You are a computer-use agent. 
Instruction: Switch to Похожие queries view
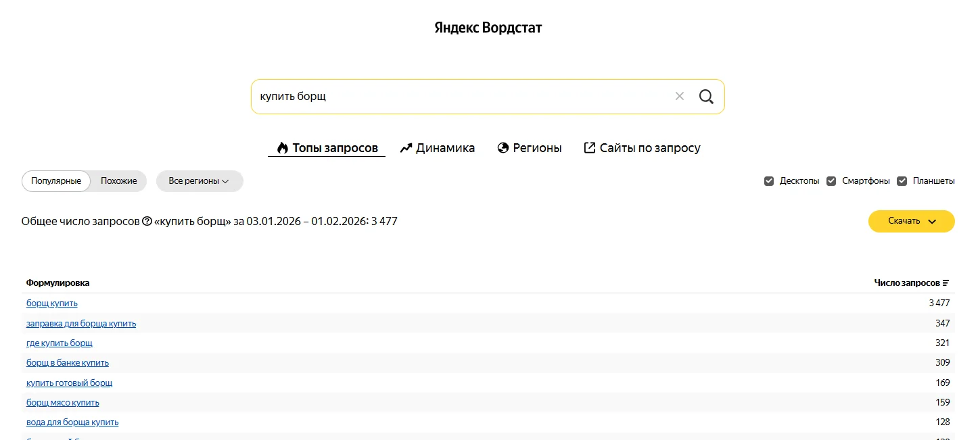pos(119,181)
